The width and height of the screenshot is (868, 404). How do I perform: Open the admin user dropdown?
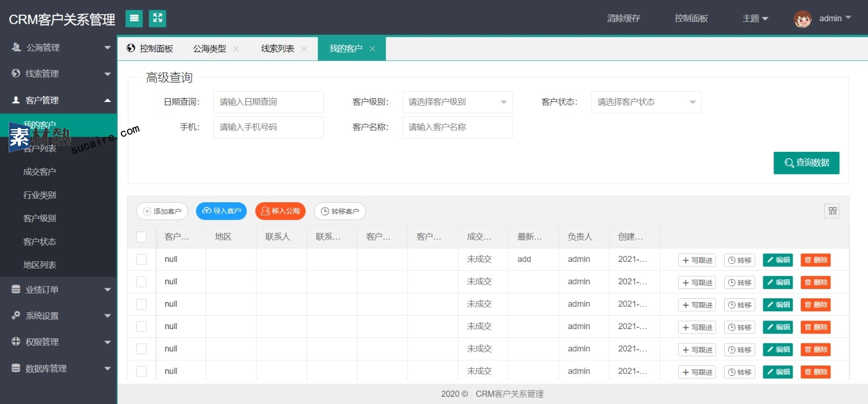(835, 18)
